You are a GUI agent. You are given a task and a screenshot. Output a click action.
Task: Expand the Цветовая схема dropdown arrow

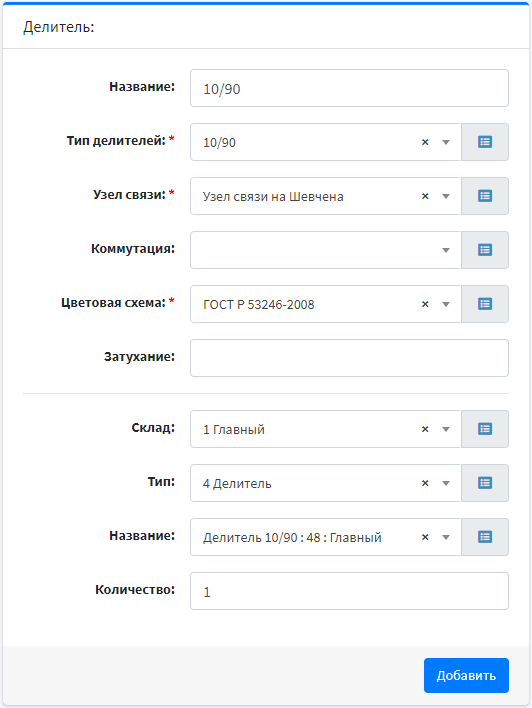(446, 304)
